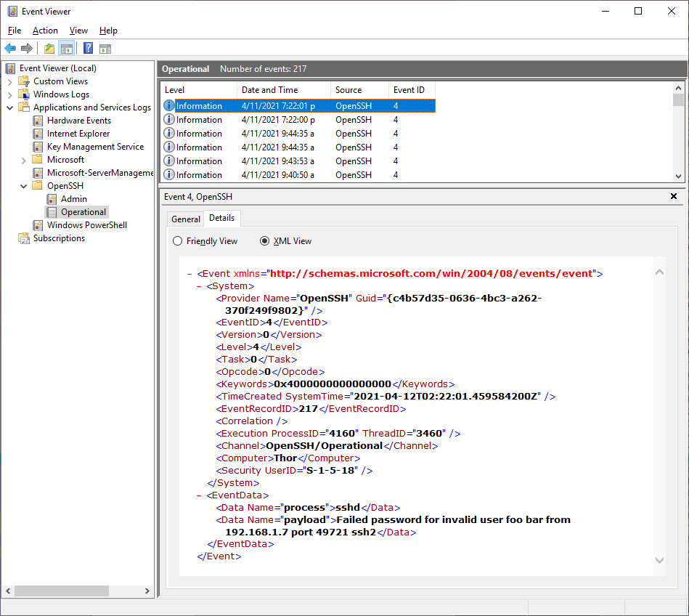Expand the Windows Logs tree node
This screenshot has width=689, height=616.
tap(10, 94)
